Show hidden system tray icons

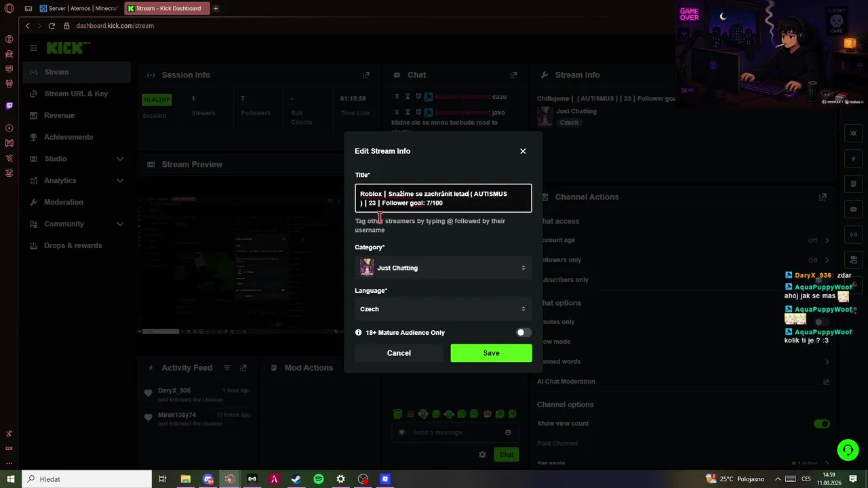click(x=777, y=479)
